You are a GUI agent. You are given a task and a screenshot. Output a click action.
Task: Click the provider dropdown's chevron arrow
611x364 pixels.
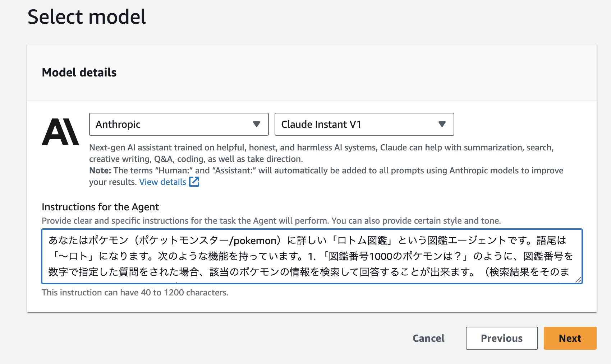click(257, 124)
